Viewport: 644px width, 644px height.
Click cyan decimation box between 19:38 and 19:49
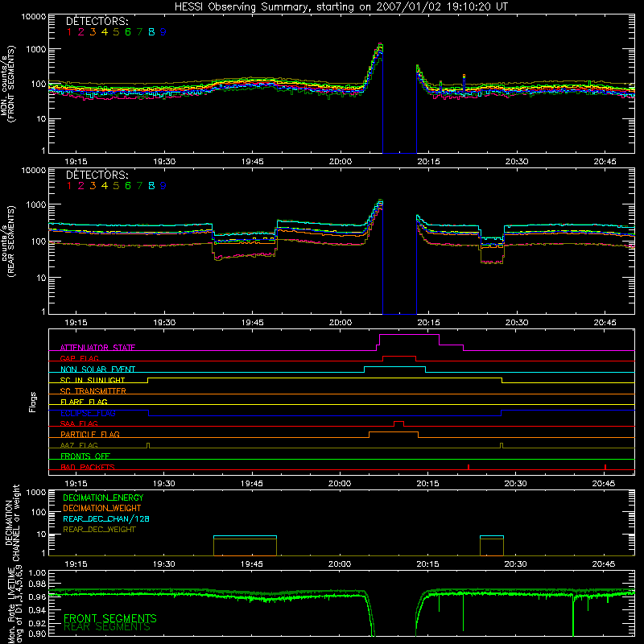click(246, 536)
